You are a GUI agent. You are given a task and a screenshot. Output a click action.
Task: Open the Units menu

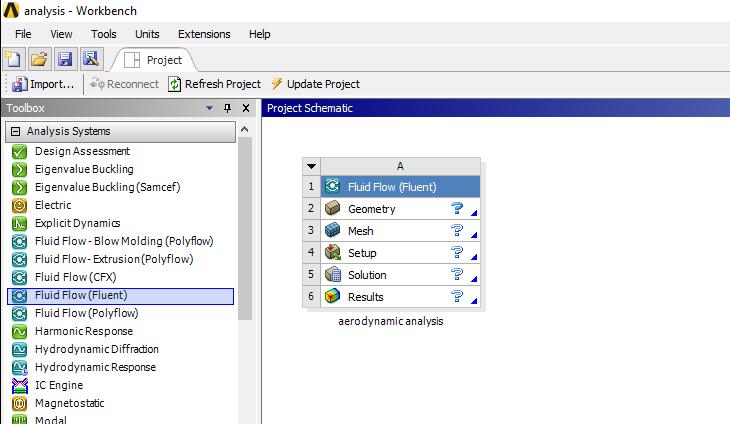[147, 34]
